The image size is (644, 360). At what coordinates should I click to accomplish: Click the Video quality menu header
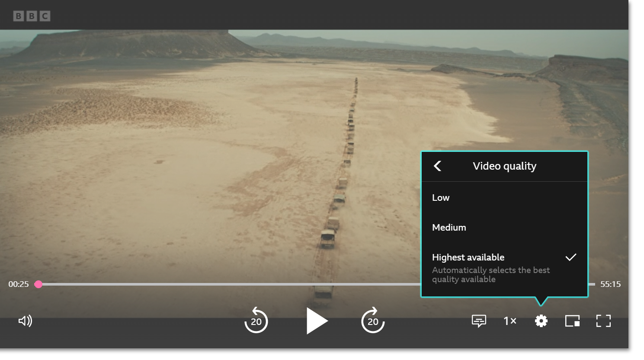tap(504, 166)
